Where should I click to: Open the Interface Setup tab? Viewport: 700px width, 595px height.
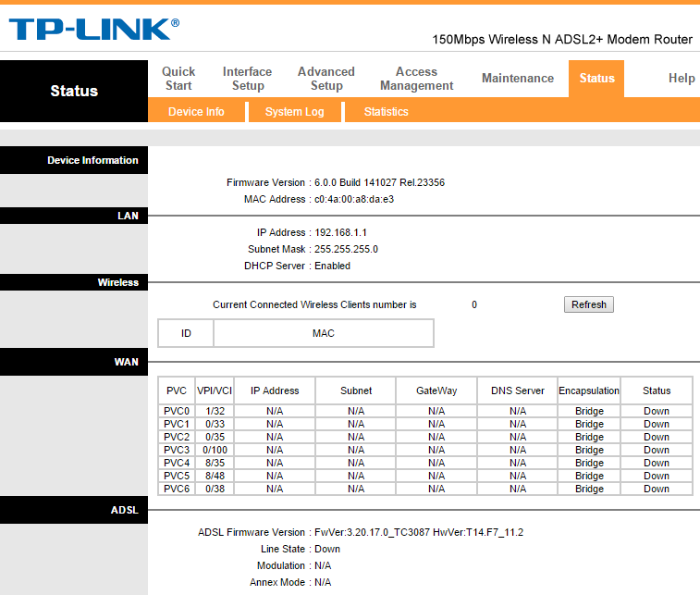click(247, 79)
